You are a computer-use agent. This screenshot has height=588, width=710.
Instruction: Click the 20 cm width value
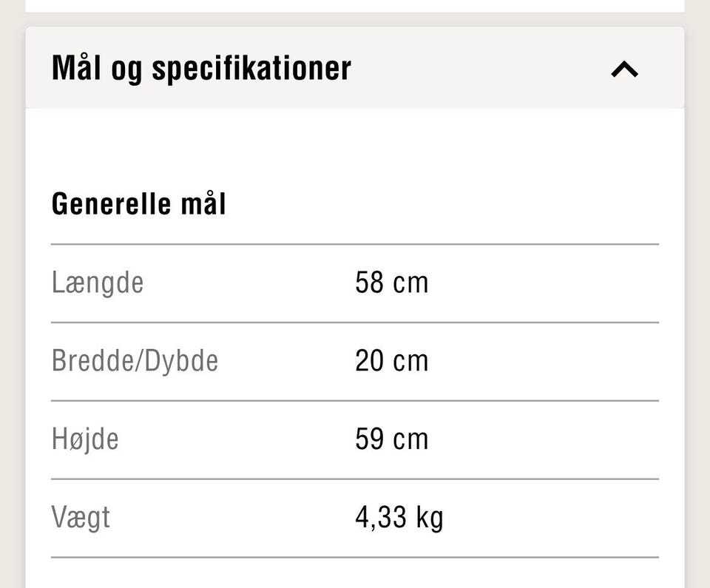point(393,361)
